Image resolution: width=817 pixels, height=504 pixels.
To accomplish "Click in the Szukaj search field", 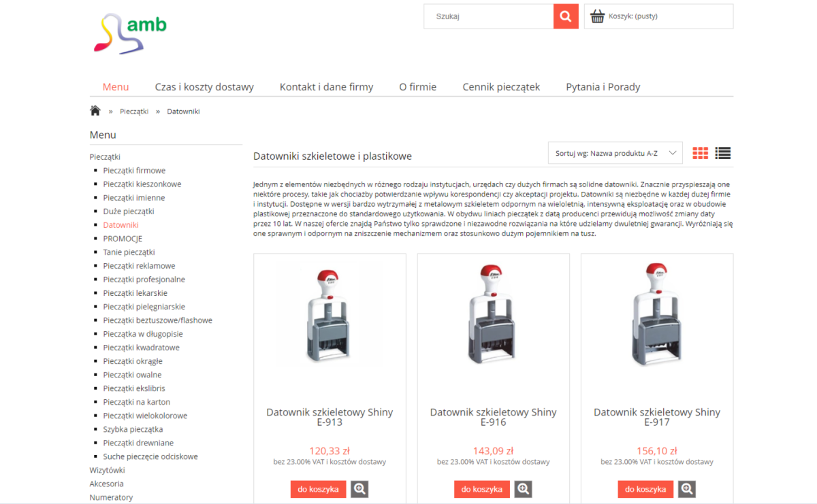I will [489, 16].
